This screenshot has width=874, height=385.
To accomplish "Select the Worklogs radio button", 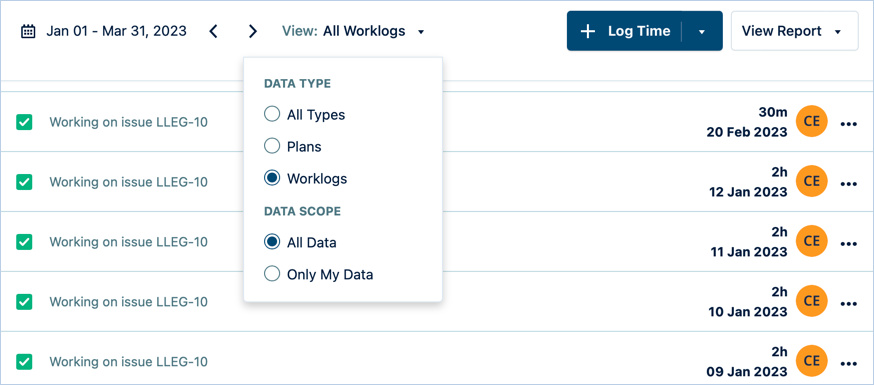I will (x=272, y=178).
